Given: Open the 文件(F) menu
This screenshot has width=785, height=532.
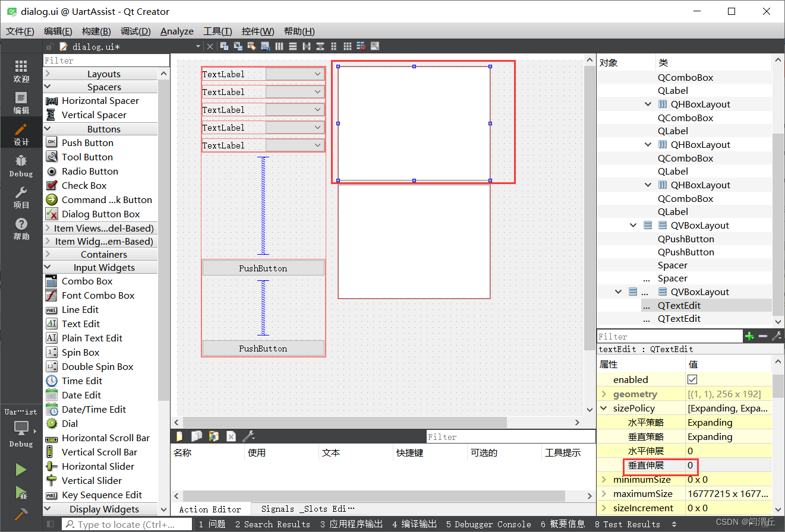Looking at the screenshot, I should 20,31.
